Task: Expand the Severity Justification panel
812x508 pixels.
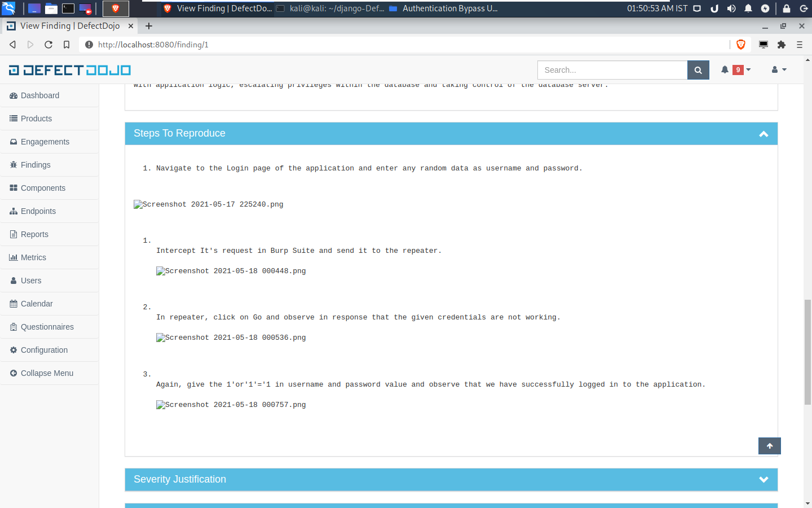Action: (764, 479)
